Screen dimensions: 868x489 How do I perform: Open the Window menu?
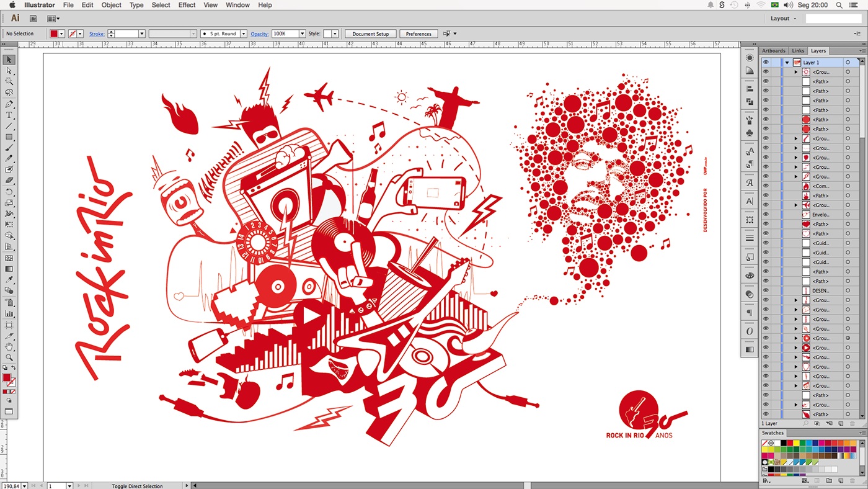click(x=237, y=5)
